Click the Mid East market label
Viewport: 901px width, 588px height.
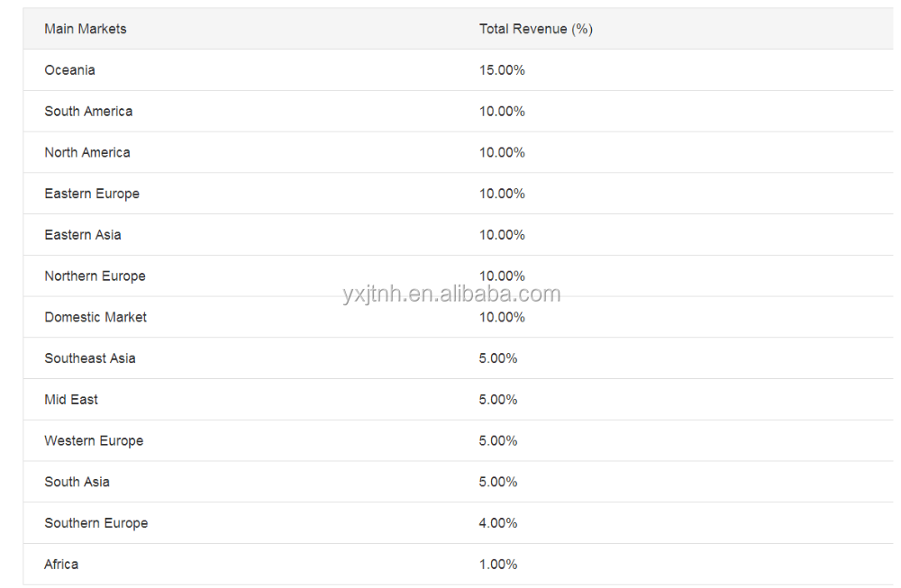(71, 400)
